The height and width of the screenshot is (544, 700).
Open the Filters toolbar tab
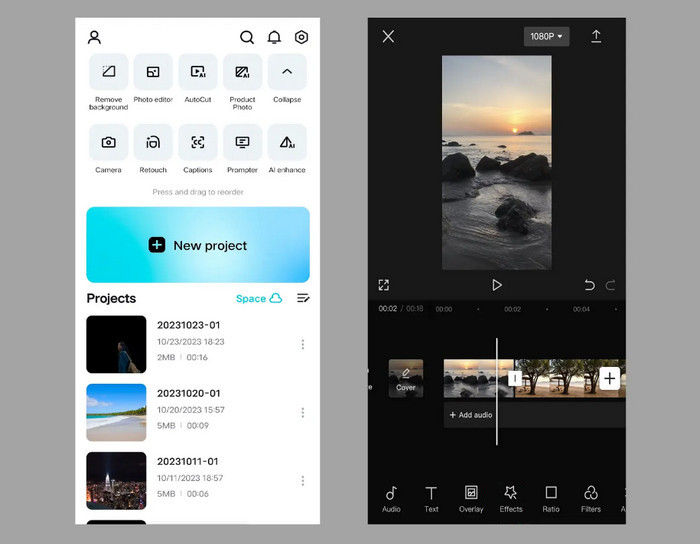tap(591, 499)
